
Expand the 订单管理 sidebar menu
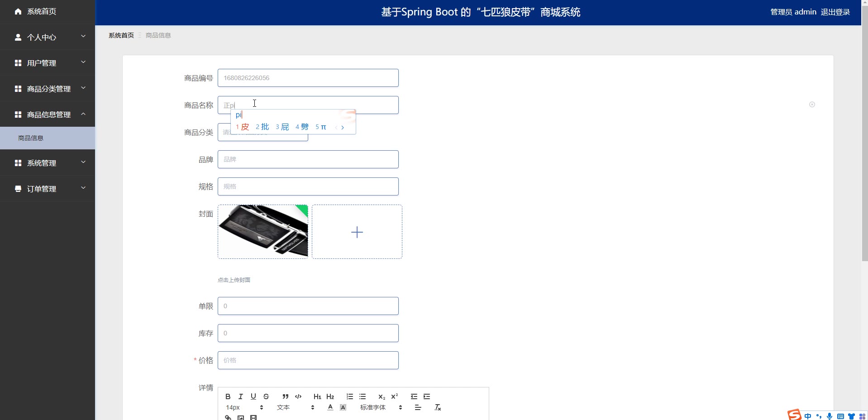[x=48, y=189]
